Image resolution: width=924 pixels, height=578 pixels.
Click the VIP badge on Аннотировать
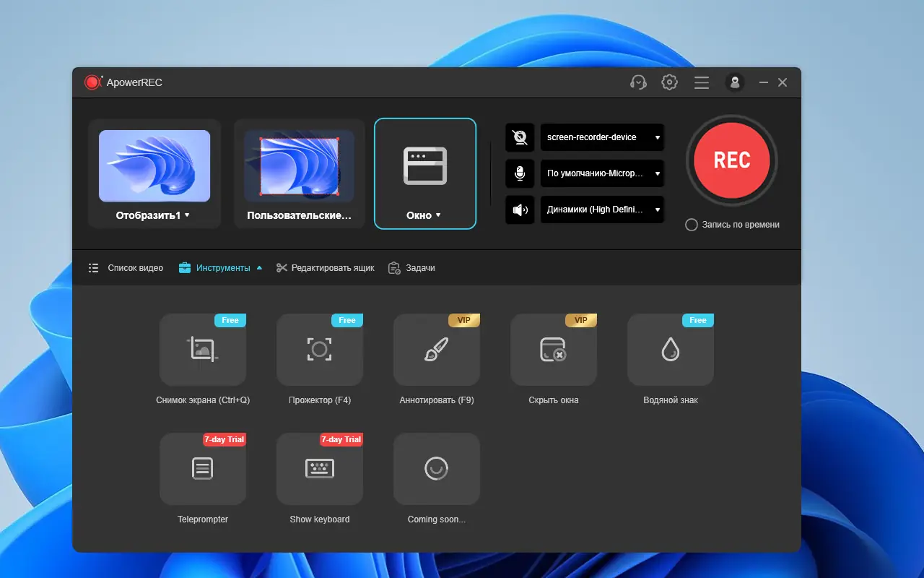click(x=464, y=320)
